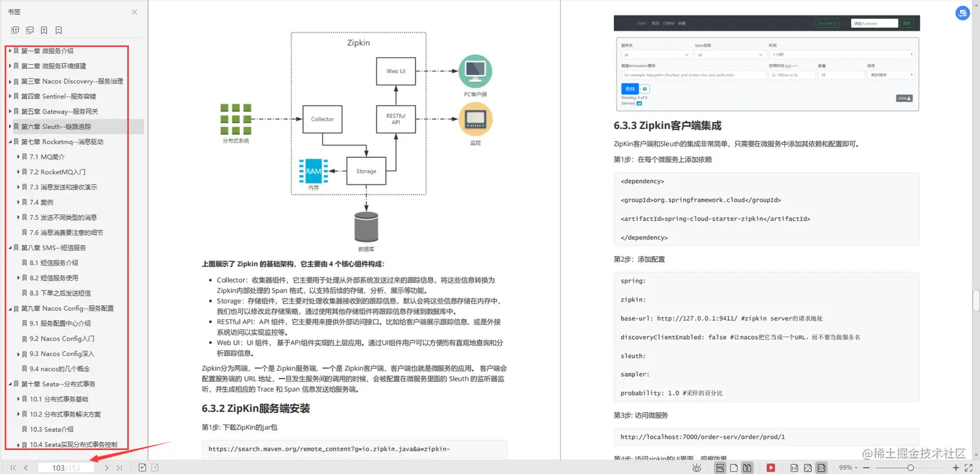Click the zoom out minus button
This screenshot has width=980, height=474.
pyautogui.click(x=868, y=468)
